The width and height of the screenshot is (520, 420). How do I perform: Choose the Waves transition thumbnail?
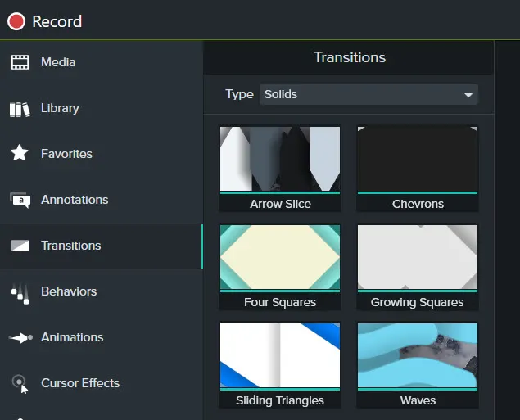tap(418, 355)
